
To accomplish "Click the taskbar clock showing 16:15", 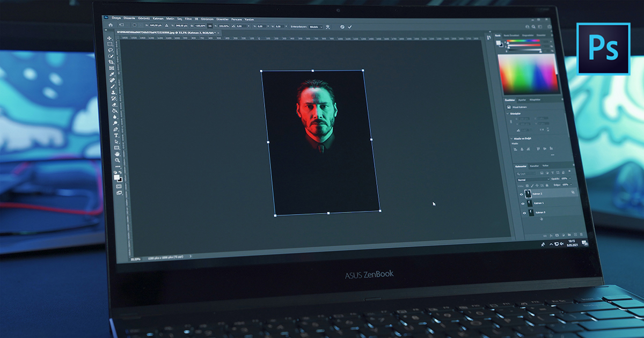I will tap(572, 243).
